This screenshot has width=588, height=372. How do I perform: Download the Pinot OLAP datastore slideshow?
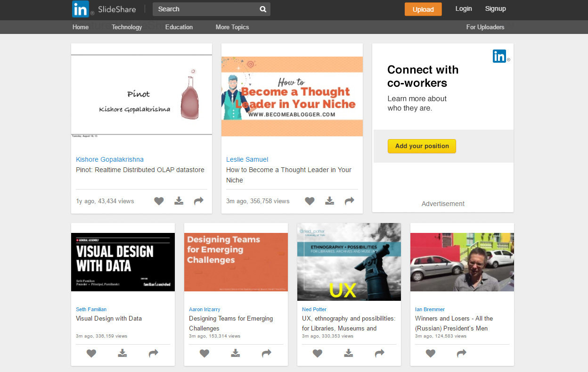pos(179,201)
